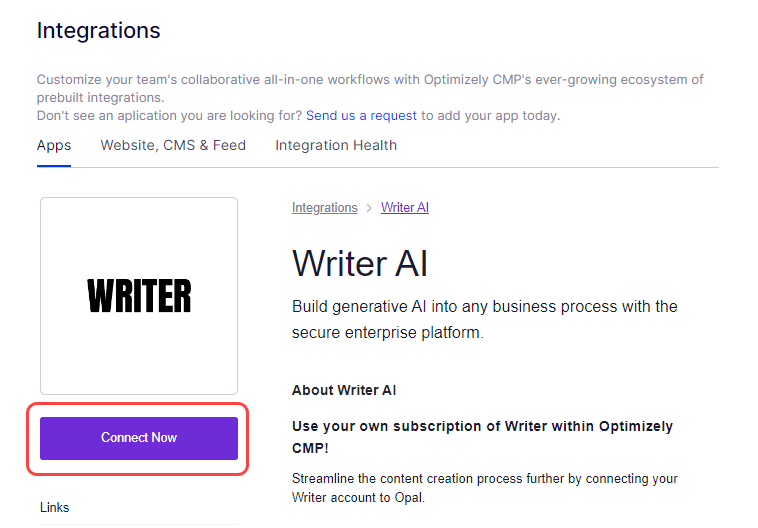Click the breadcrumb chevron separator icon

[x=369, y=208]
